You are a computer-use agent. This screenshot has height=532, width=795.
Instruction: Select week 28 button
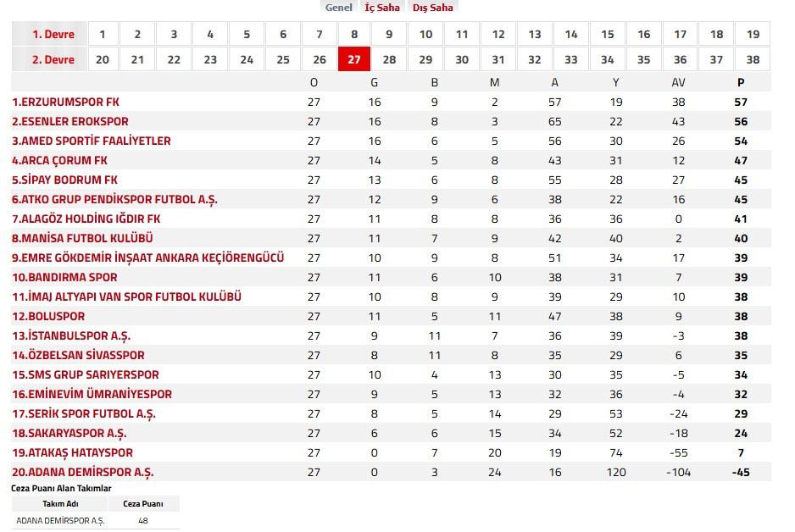389,60
